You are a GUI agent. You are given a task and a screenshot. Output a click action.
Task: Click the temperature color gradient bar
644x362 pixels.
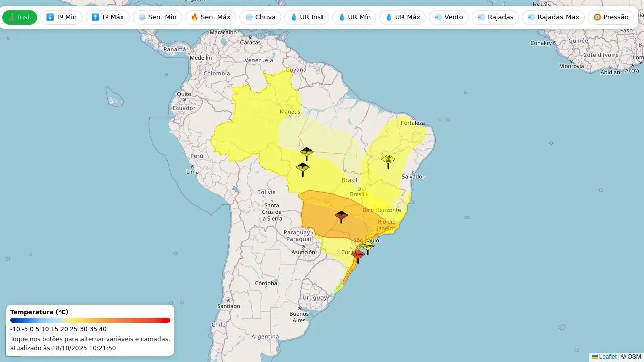pos(90,320)
